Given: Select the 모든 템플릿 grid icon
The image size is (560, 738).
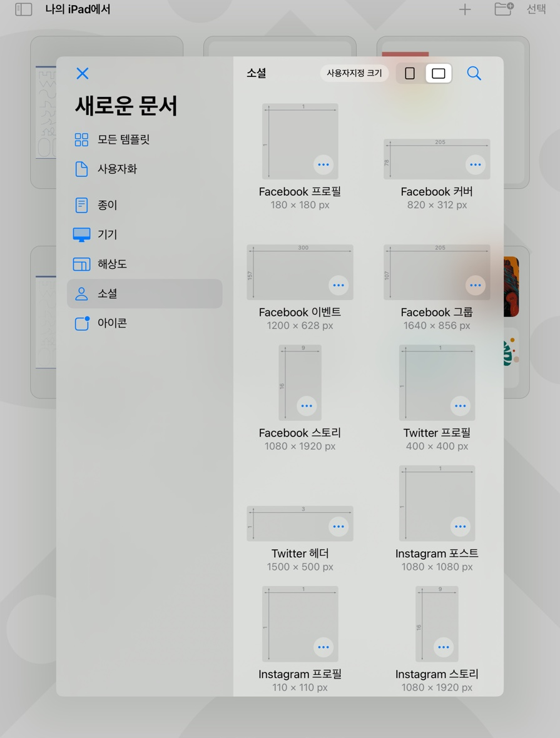Looking at the screenshot, I should [81, 139].
